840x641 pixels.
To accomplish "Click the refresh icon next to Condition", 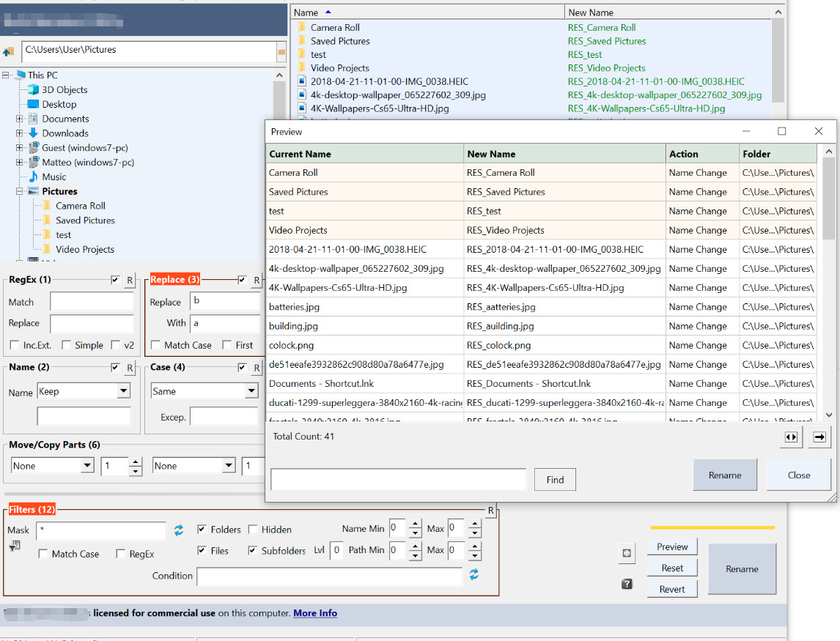I will point(474,575).
